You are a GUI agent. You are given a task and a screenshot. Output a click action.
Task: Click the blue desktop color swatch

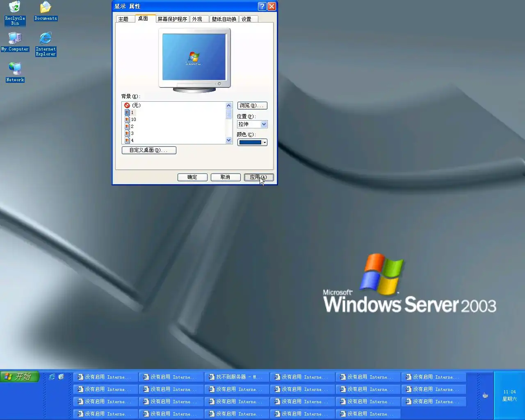point(251,142)
